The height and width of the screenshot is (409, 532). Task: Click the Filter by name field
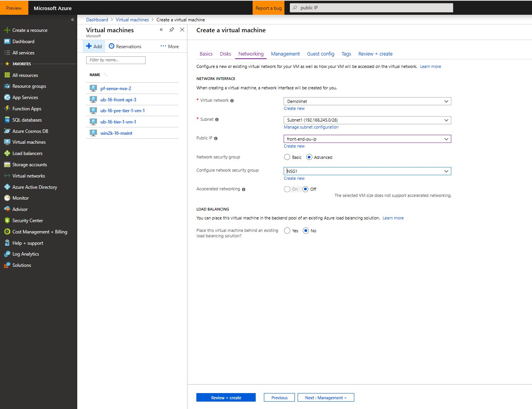[x=116, y=60]
